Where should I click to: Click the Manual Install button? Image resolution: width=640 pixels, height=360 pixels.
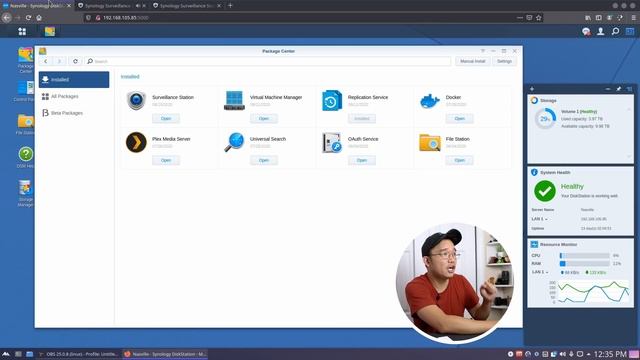[x=473, y=61]
